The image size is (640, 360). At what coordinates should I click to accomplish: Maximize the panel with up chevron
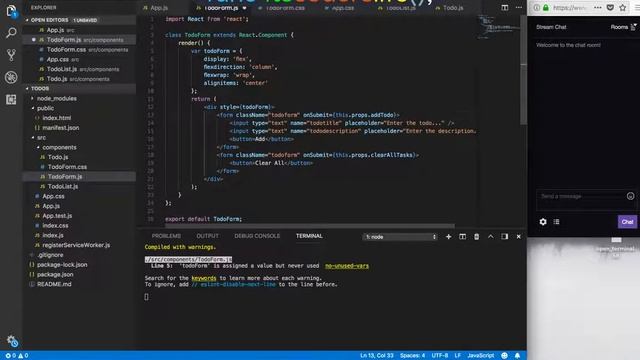491,237
